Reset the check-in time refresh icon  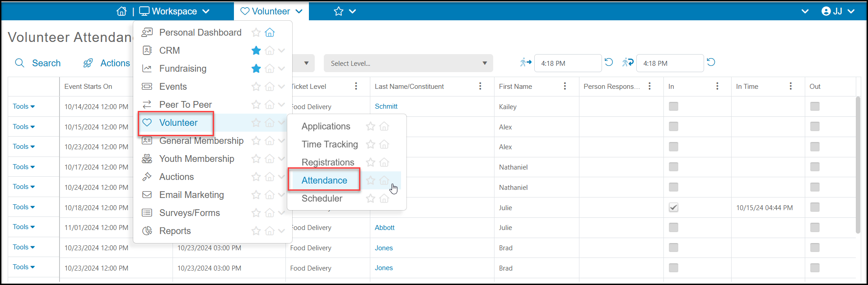point(609,62)
